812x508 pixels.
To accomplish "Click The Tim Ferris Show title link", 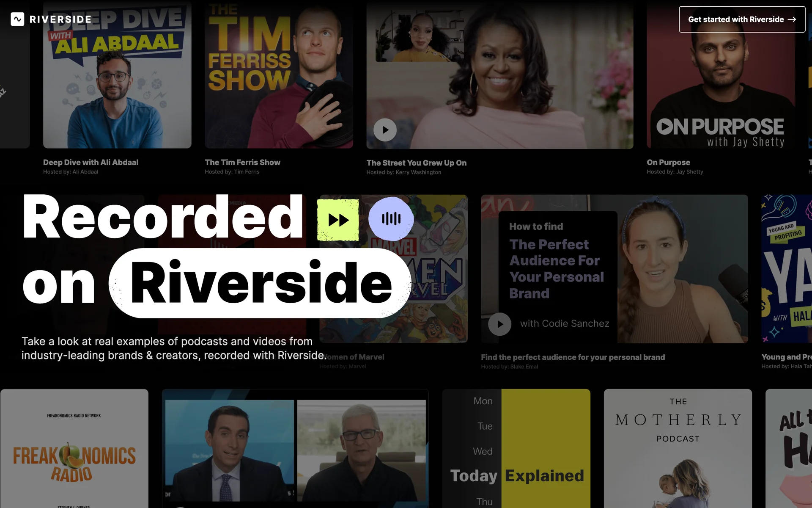I will pos(242,163).
